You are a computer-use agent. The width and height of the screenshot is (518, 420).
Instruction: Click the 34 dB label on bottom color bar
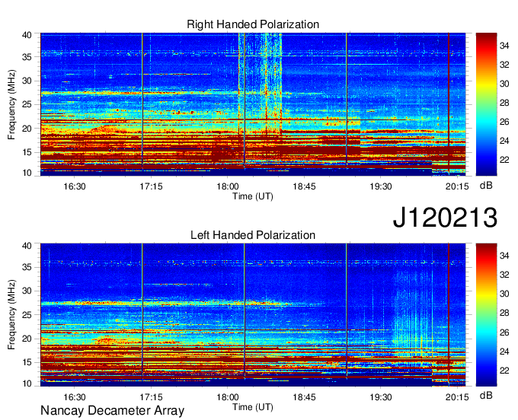pos(504,256)
